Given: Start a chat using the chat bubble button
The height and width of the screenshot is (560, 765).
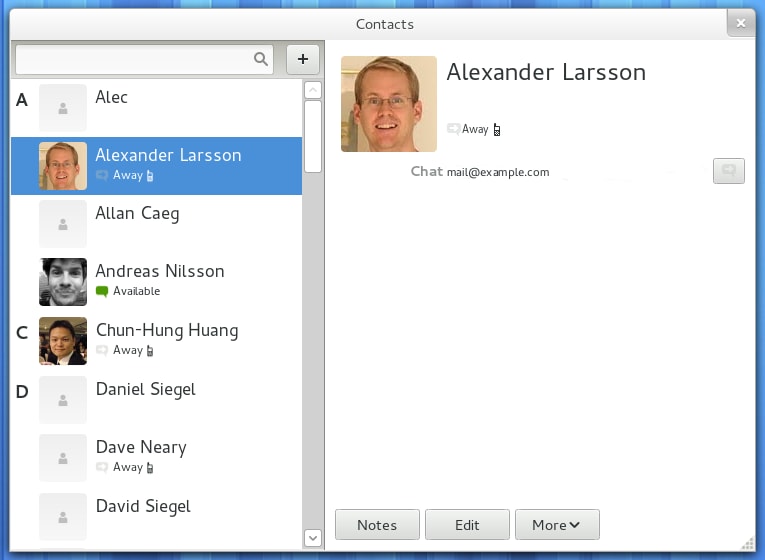Looking at the screenshot, I should point(728,171).
